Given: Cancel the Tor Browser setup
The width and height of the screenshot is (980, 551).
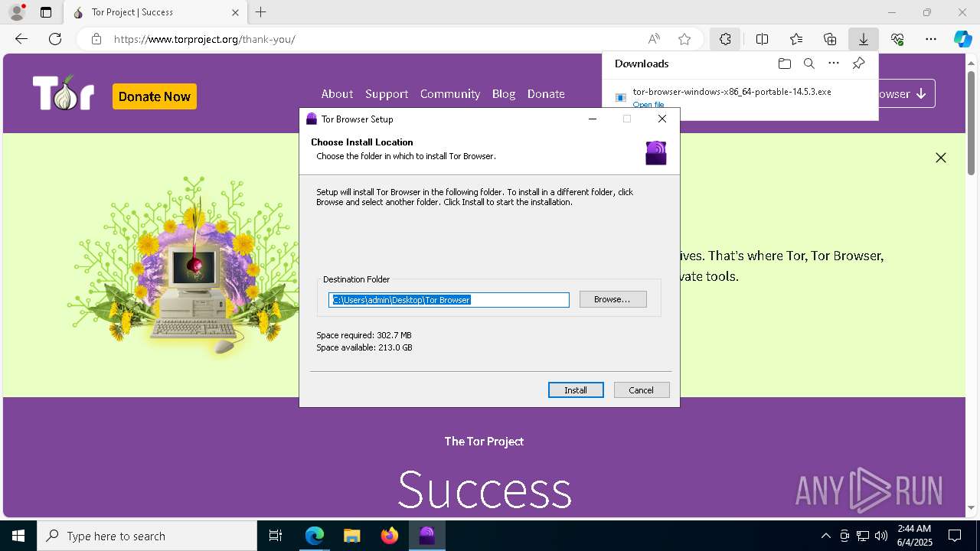Looking at the screenshot, I should pyautogui.click(x=642, y=390).
